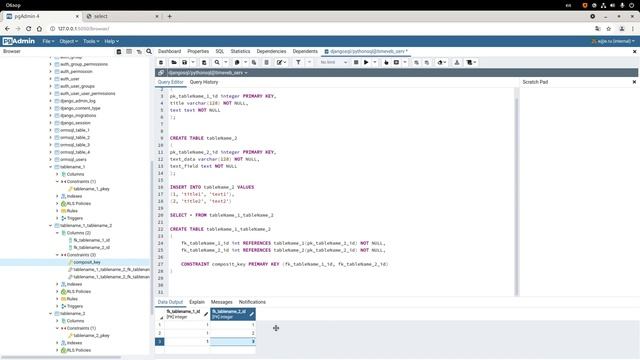Click the Save data changes icon
The height and width of the screenshot is (360, 640).
coord(204,62)
